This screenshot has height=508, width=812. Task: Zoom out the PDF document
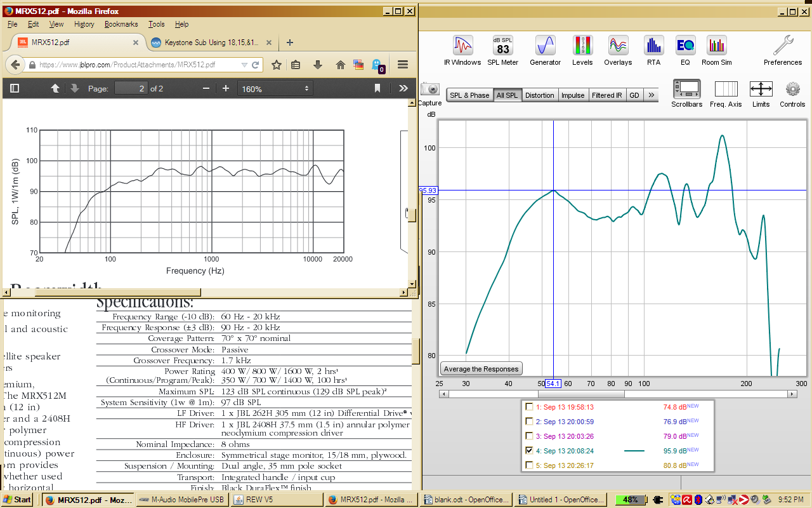point(206,89)
